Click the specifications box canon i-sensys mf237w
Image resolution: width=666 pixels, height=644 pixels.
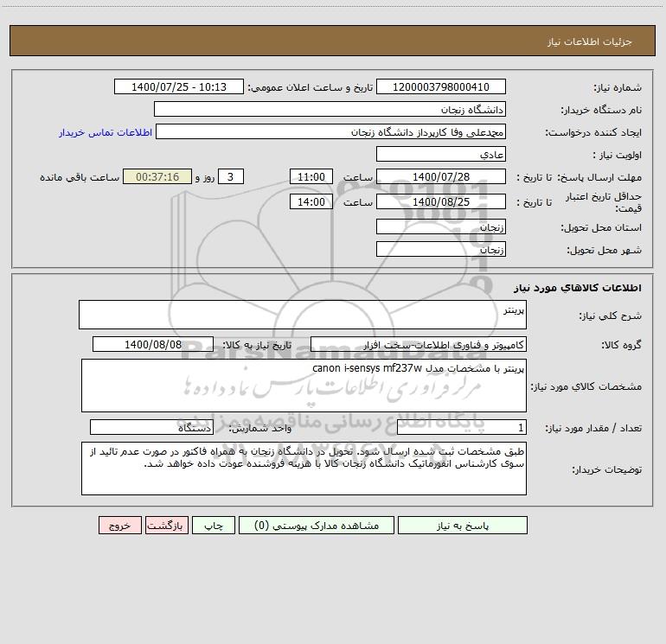304,386
